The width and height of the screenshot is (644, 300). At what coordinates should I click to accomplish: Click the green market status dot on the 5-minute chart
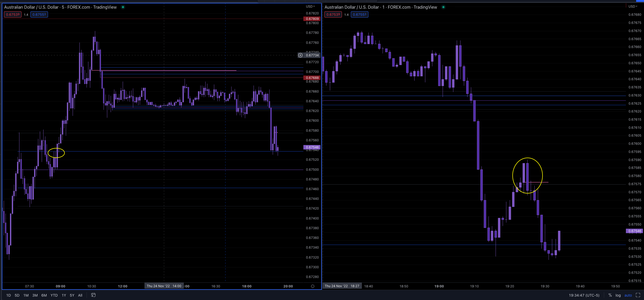(x=123, y=7)
